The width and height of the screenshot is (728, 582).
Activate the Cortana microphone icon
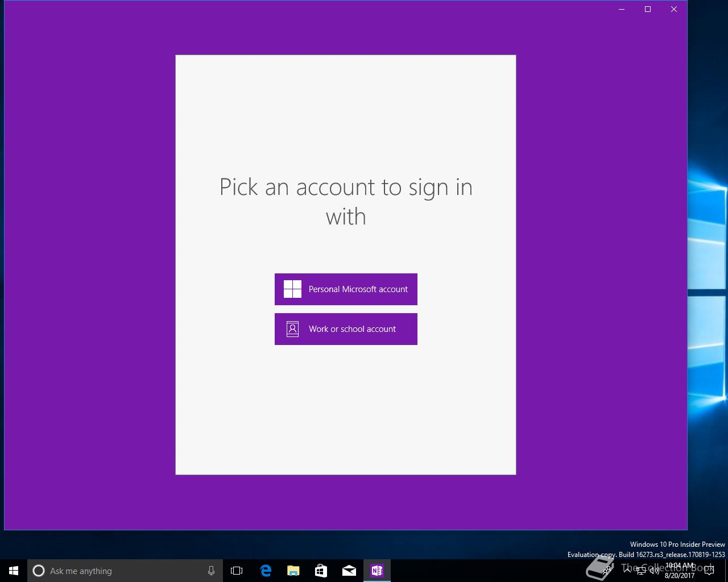[x=211, y=571]
